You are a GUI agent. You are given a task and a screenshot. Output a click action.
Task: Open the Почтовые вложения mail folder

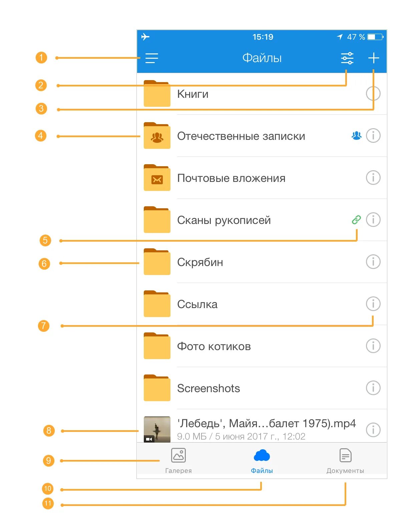231,178
